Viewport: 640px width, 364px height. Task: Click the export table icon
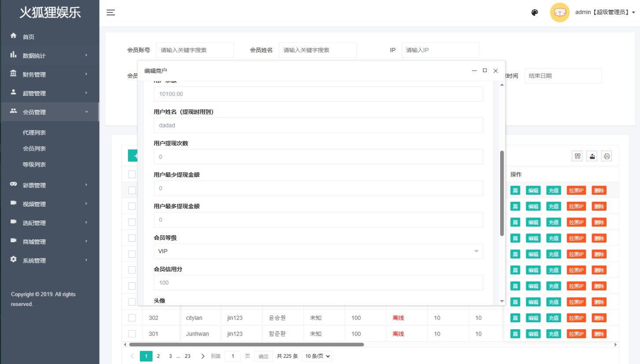(x=592, y=156)
